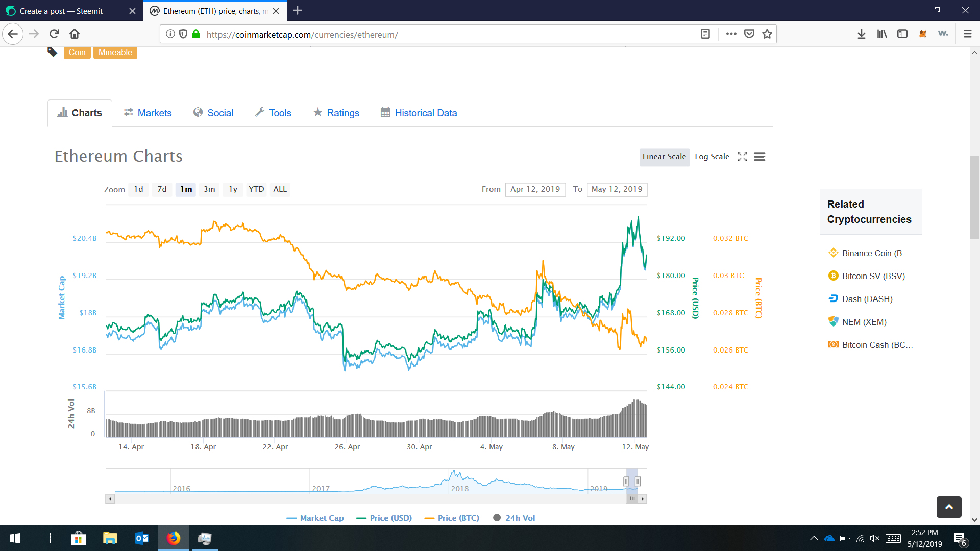The width and height of the screenshot is (980, 551).
Task: Click the chart navigator right handle
Action: [x=638, y=481]
